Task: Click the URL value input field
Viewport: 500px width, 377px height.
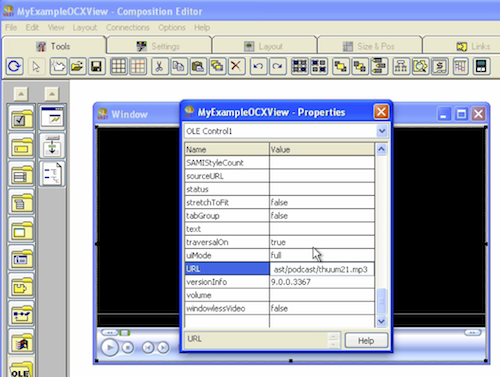Action: 322,269
